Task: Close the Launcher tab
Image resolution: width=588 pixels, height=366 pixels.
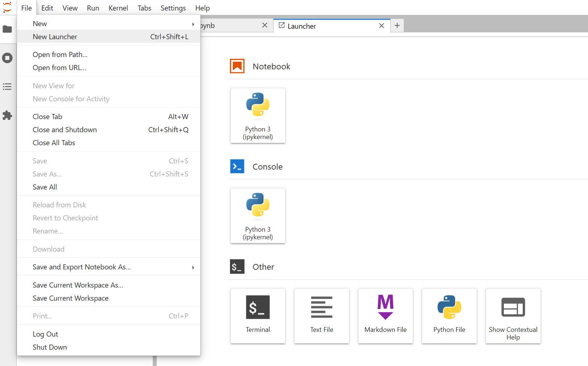Action: point(382,26)
